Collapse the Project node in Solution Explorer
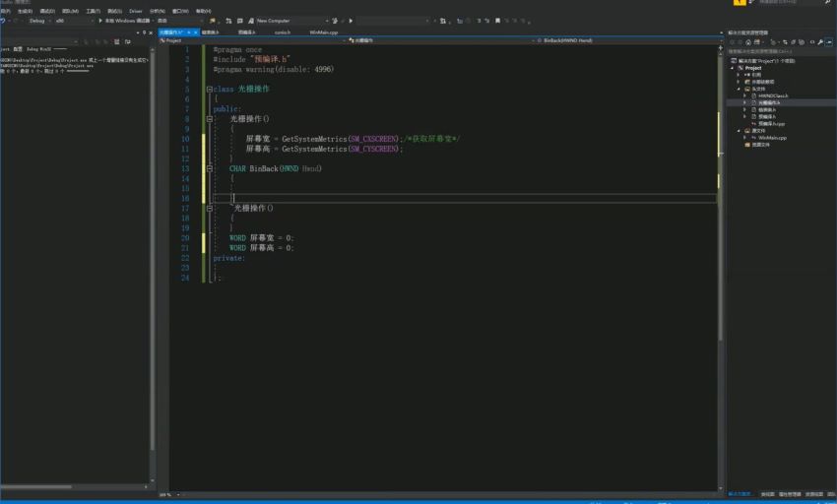 click(734, 68)
